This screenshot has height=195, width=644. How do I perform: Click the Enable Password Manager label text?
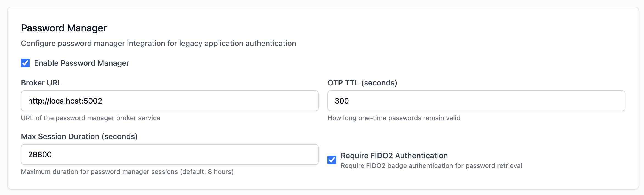click(82, 63)
